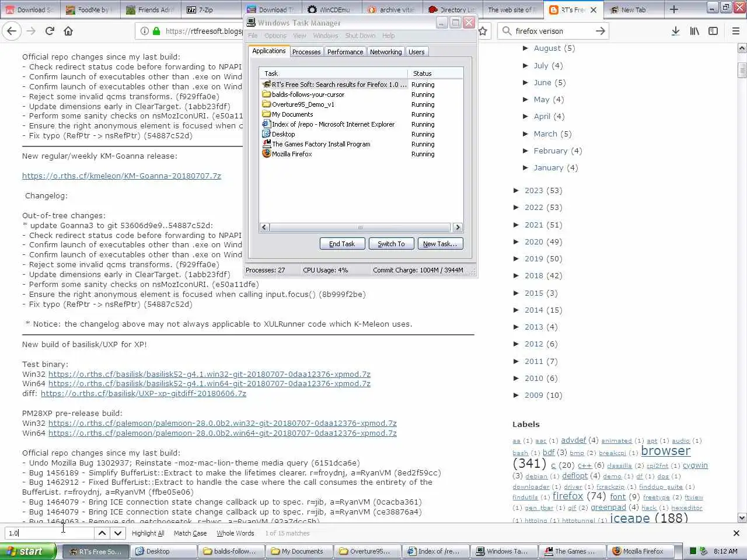747x560 pixels.
Task: Switch to Performance tab in Task Manager
Action: click(345, 52)
